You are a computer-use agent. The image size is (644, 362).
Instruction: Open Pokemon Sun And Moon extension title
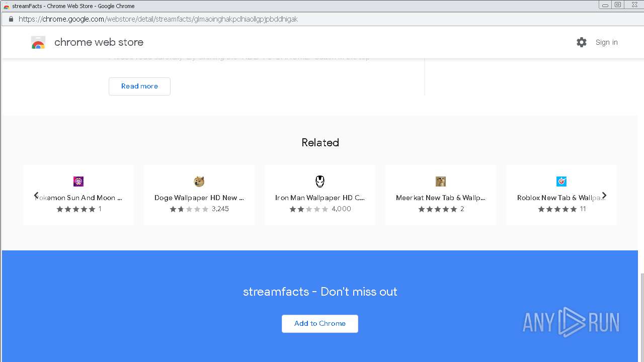click(78, 198)
